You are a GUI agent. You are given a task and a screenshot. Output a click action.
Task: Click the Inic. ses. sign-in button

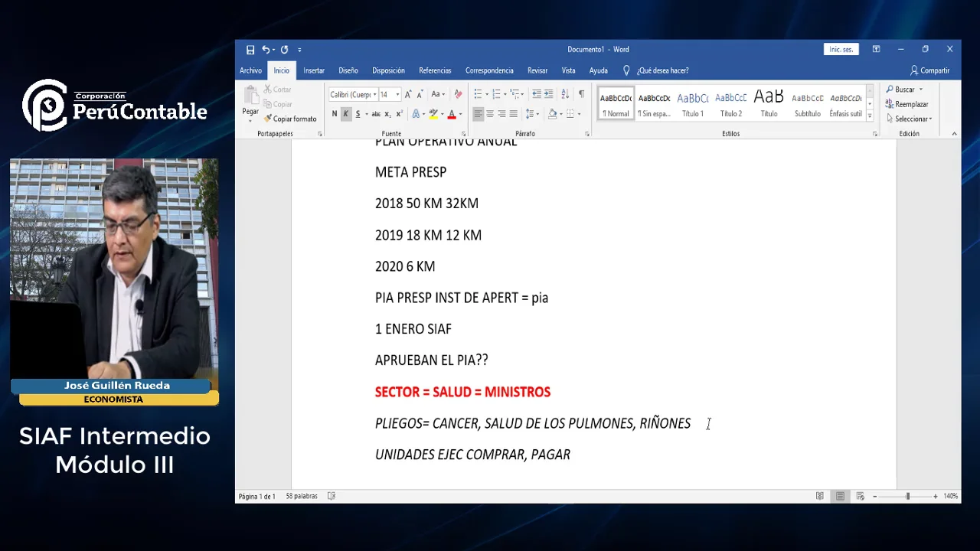point(841,50)
